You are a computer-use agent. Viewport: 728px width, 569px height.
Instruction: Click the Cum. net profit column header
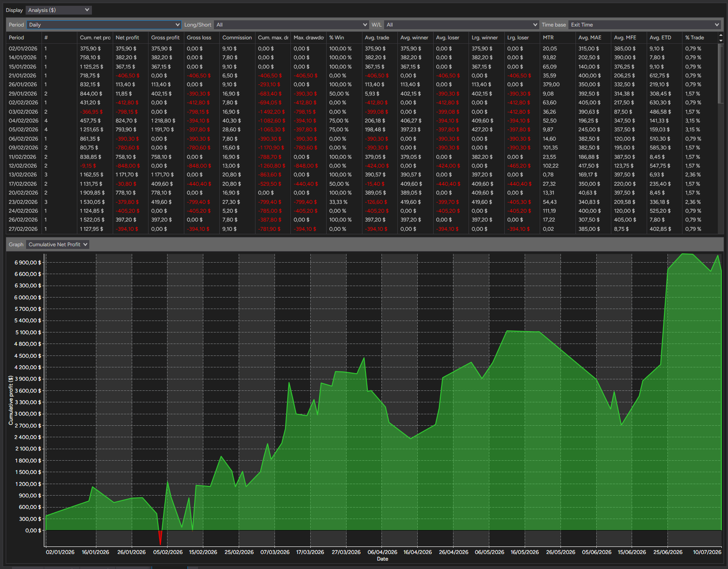coord(95,38)
